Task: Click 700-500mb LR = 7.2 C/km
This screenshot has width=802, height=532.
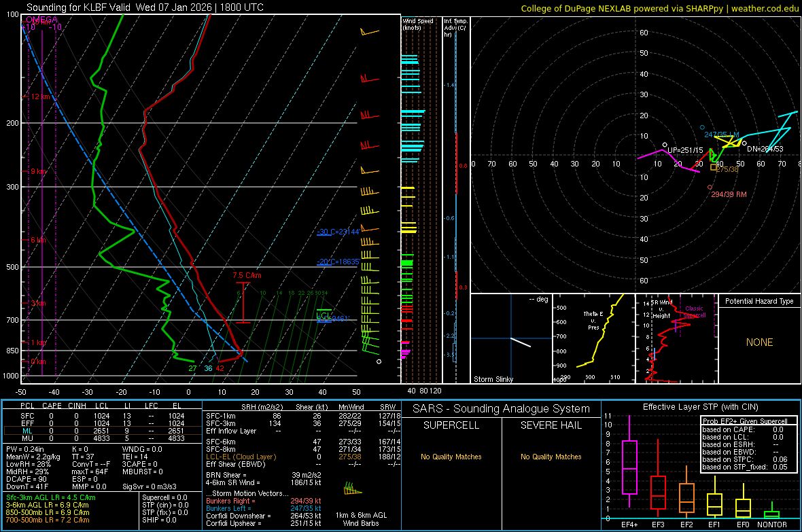Action: (x=48, y=520)
